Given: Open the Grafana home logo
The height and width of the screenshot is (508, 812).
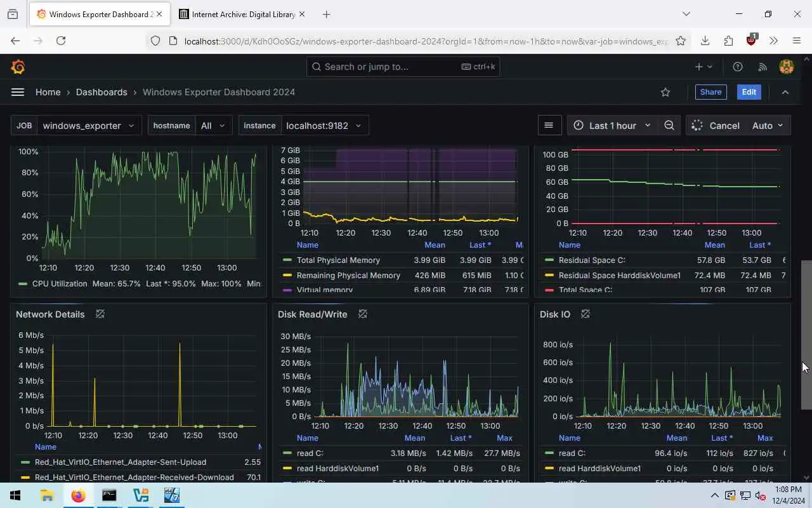Looking at the screenshot, I should pyautogui.click(x=18, y=67).
